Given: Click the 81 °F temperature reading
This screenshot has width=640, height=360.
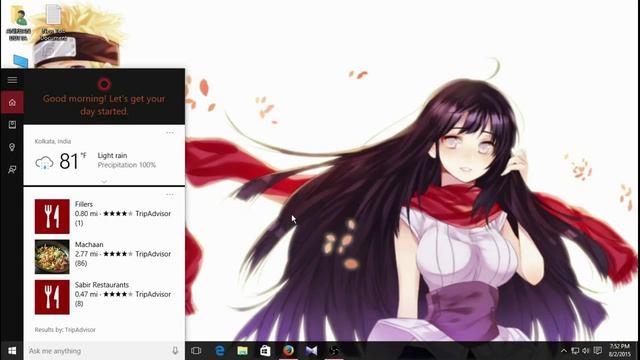Looking at the screenshot, I should coord(73,161).
